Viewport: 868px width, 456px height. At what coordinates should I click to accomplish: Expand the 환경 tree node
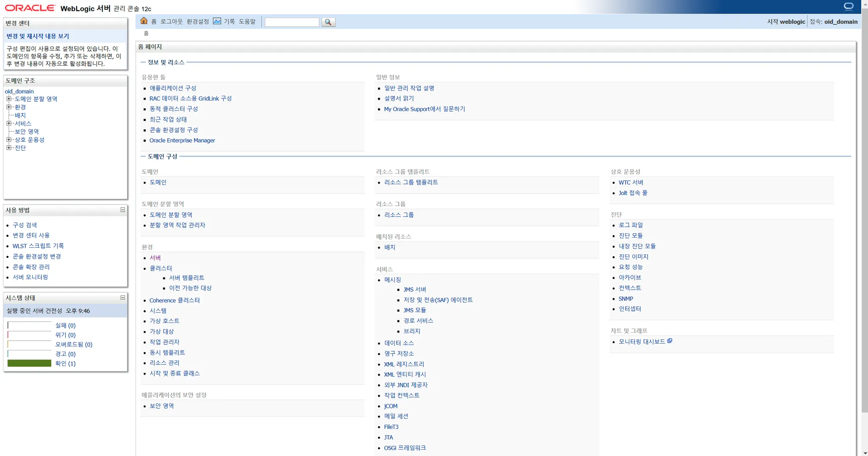[8, 107]
